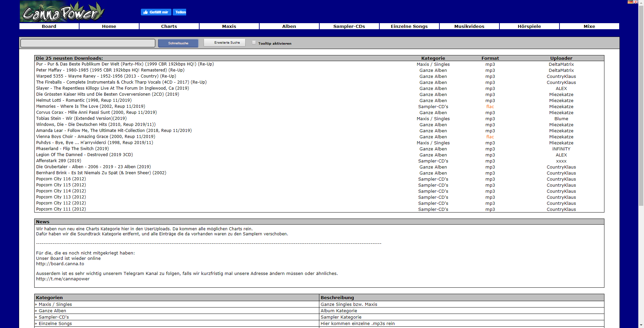
Task: Open the Musikvideos menu item
Action: [x=469, y=26]
